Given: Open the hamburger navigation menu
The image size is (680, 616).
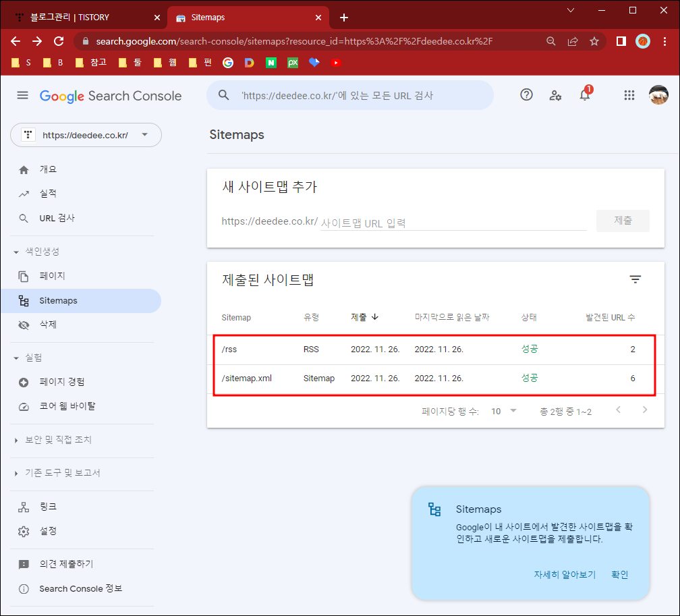Looking at the screenshot, I should point(22,95).
